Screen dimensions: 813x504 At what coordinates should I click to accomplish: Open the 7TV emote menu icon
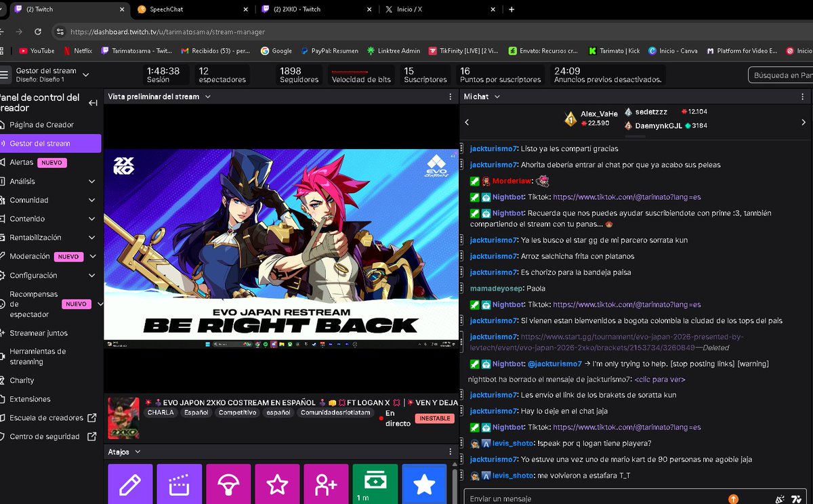pos(797,499)
